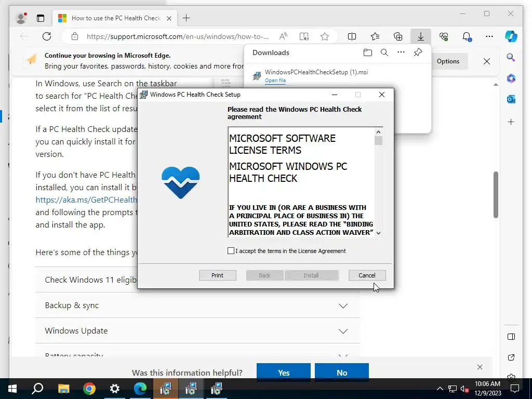Expand the Check Windows 11 eligibility section
Viewport: 532px width, 399px height.
point(197,280)
